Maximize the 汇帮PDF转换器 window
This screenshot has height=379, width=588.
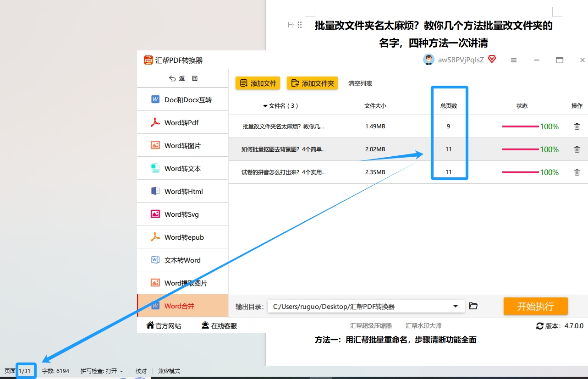(x=559, y=60)
